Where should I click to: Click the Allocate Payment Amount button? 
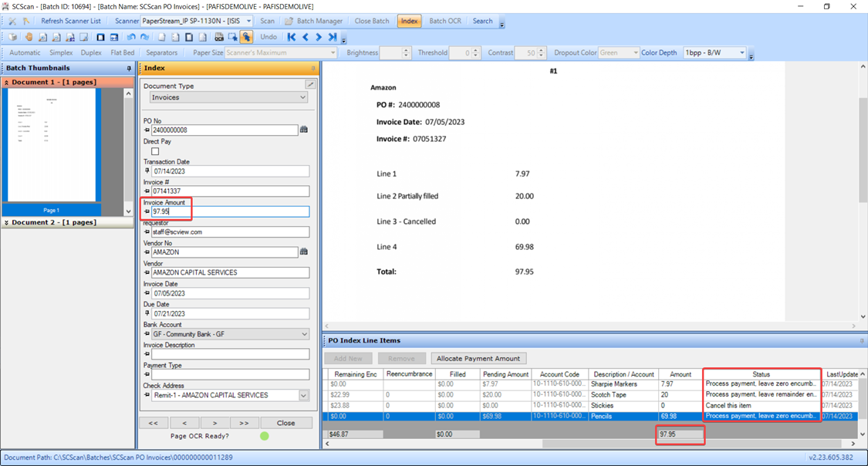(478, 359)
